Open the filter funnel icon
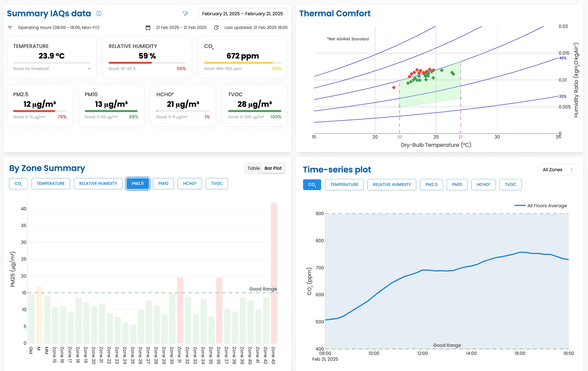The image size is (588, 371). [x=185, y=14]
